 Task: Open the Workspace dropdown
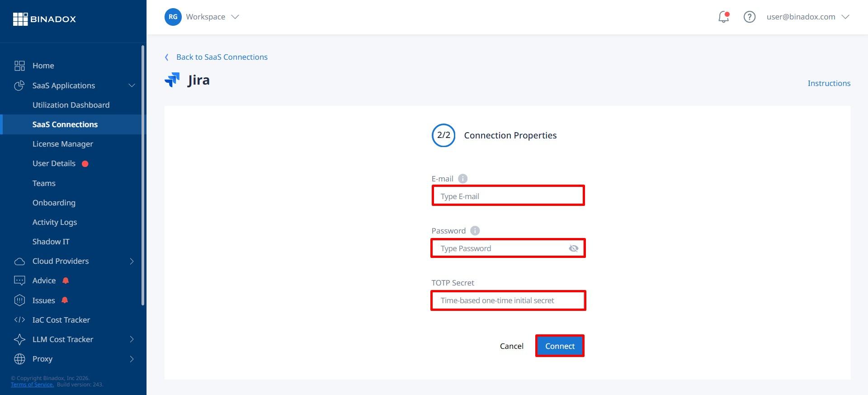pyautogui.click(x=212, y=17)
